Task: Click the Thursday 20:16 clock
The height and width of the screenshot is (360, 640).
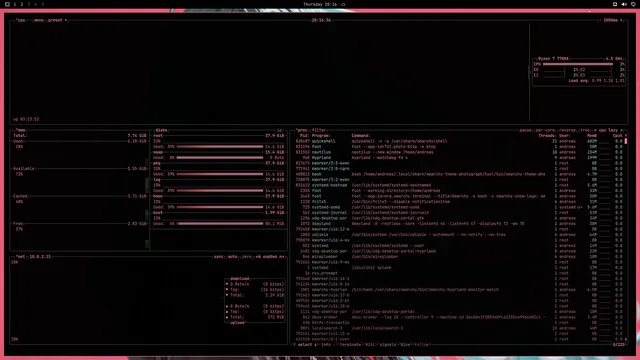Action: 320,4
